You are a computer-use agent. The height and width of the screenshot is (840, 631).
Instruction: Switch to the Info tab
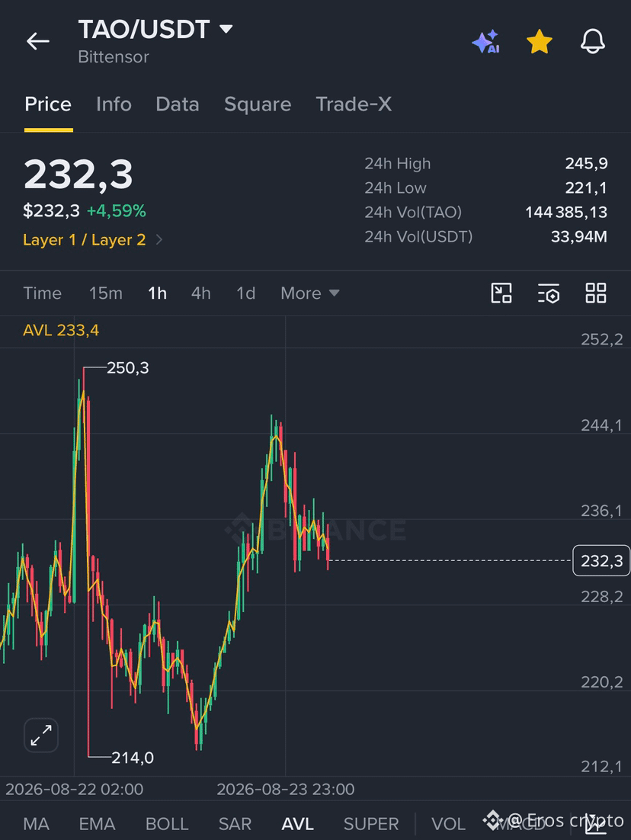pos(114,104)
